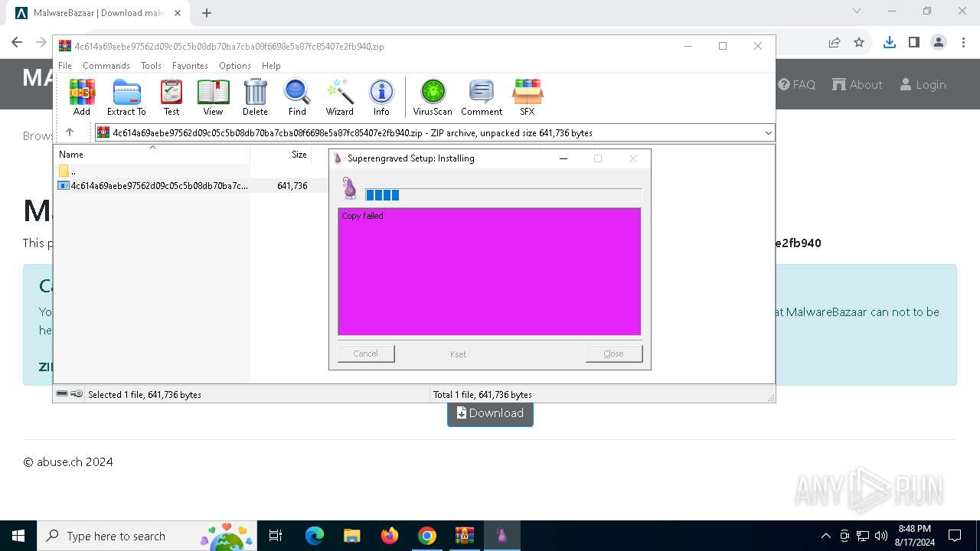Open the Help menu
980x551 pixels.
pyautogui.click(x=271, y=66)
